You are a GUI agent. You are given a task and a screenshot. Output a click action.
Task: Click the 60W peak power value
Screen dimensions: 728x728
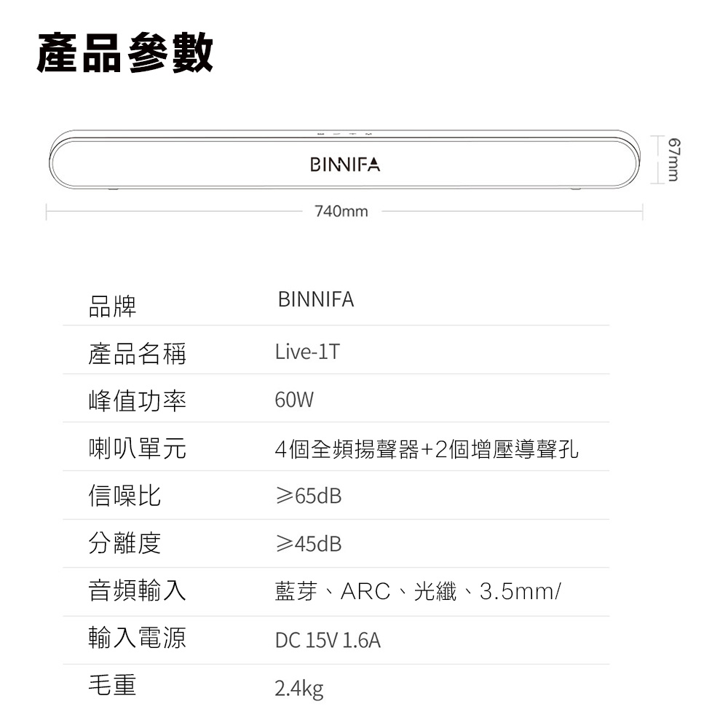[294, 400]
